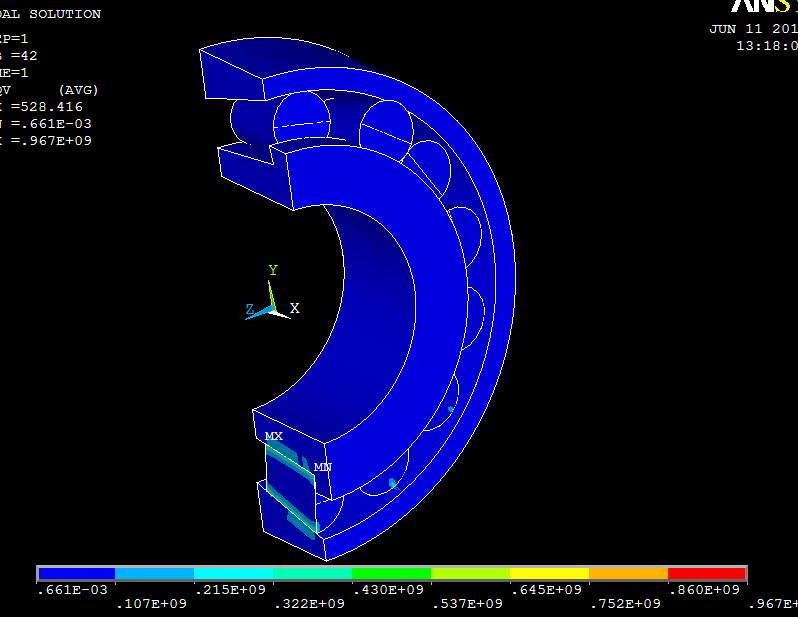Click the =.967E+09 maximum value text
This screenshot has width=798, height=617.
(x=51, y=141)
